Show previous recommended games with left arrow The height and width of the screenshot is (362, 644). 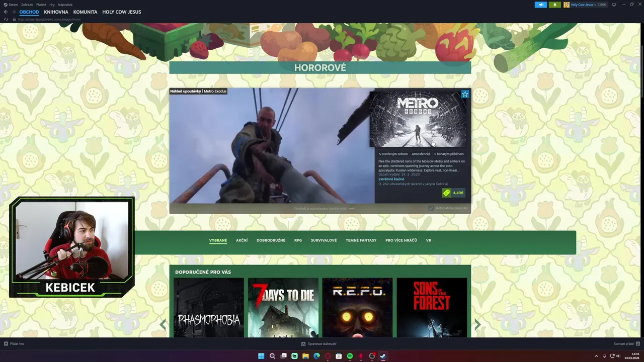163,324
